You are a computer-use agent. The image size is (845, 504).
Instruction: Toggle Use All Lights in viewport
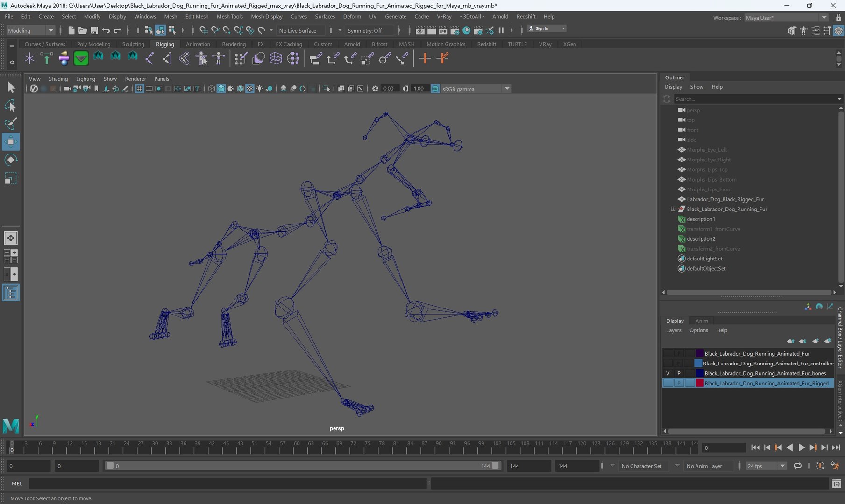259,89
